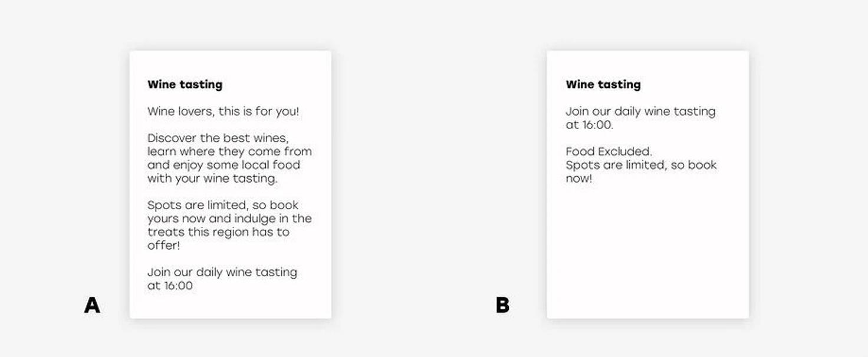
Task: Click the bold letter A label
Action: [x=92, y=305]
